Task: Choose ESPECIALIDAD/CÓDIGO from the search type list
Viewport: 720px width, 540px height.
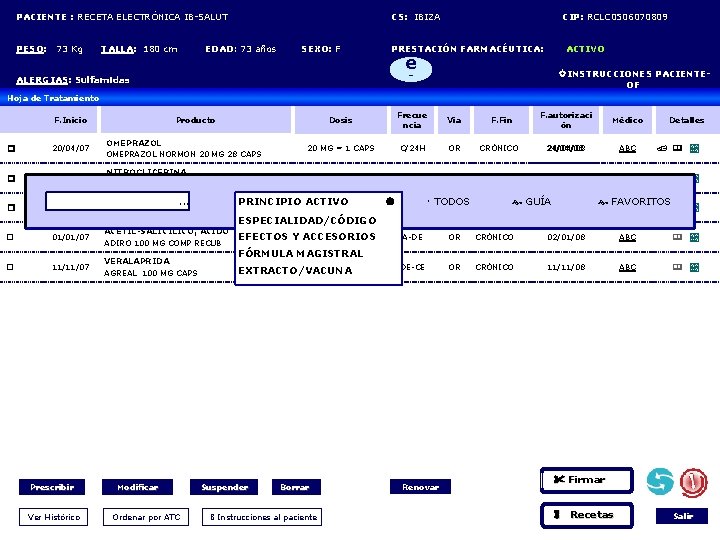Action: (307, 220)
